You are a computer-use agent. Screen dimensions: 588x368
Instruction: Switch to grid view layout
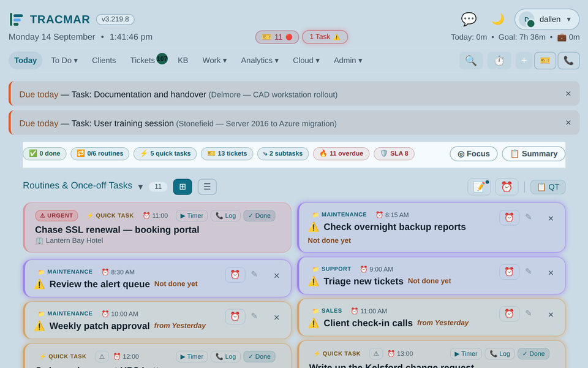[x=183, y=186]
